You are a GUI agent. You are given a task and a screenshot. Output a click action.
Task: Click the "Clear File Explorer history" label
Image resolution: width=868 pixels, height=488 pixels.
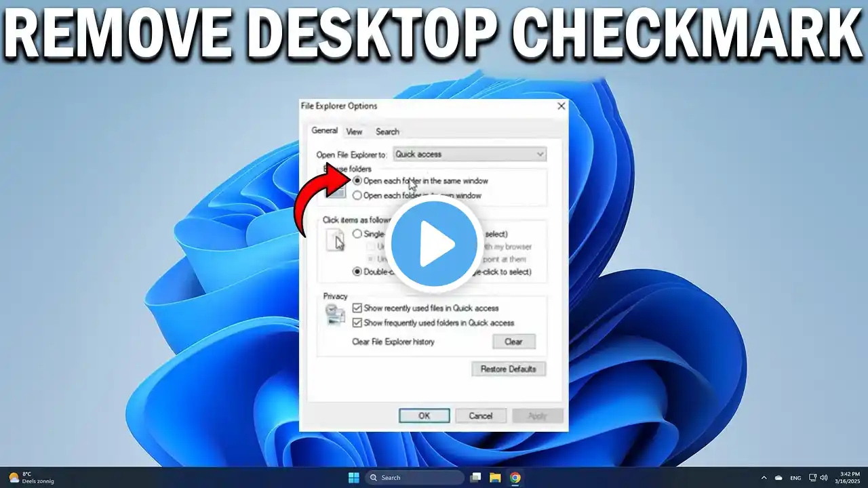coord(393,342)
